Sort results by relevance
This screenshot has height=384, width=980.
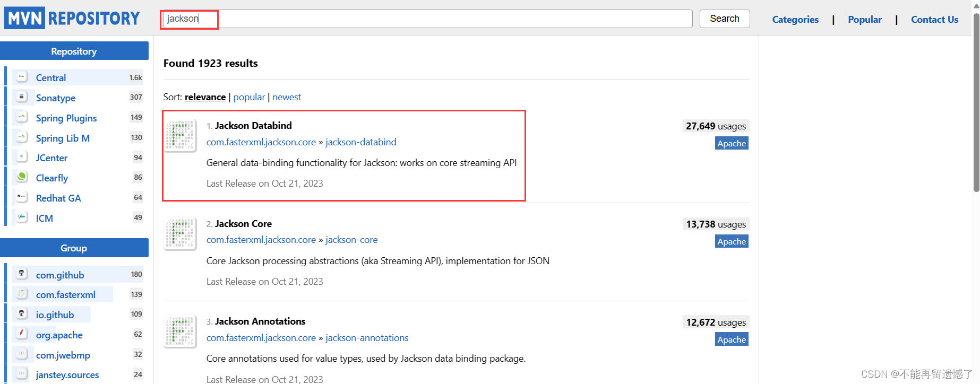[205, 97]
